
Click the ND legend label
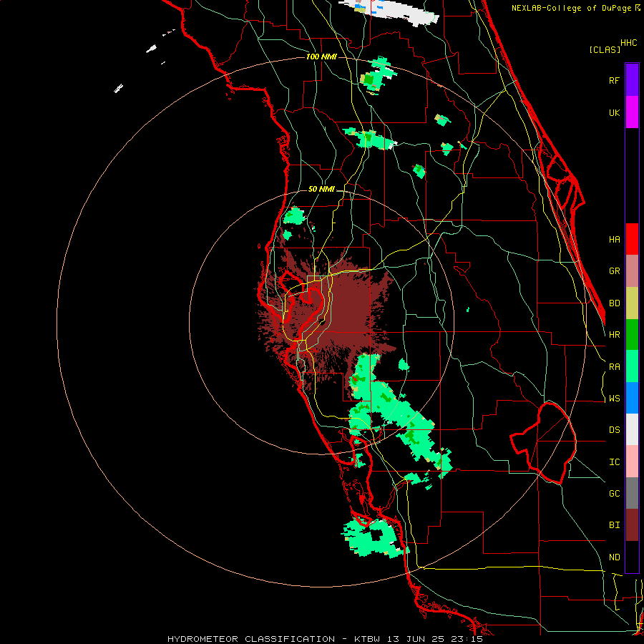click(x=614, y=557)
